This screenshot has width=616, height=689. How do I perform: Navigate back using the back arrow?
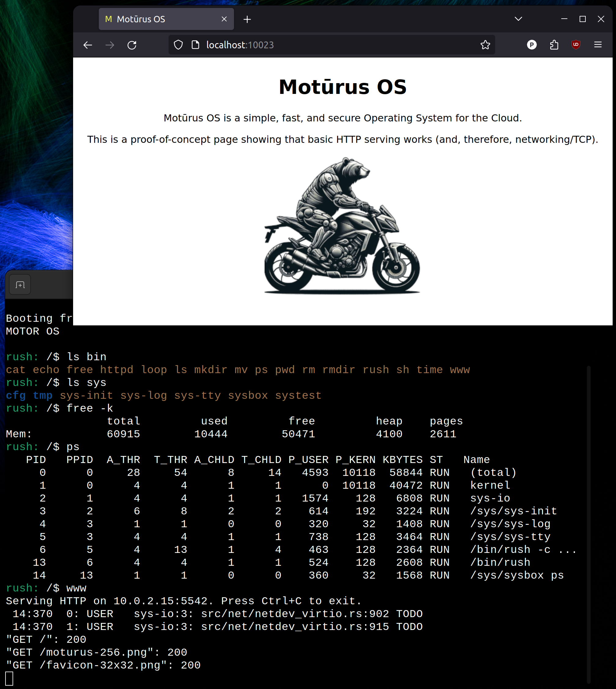click(x=87, y=44)
